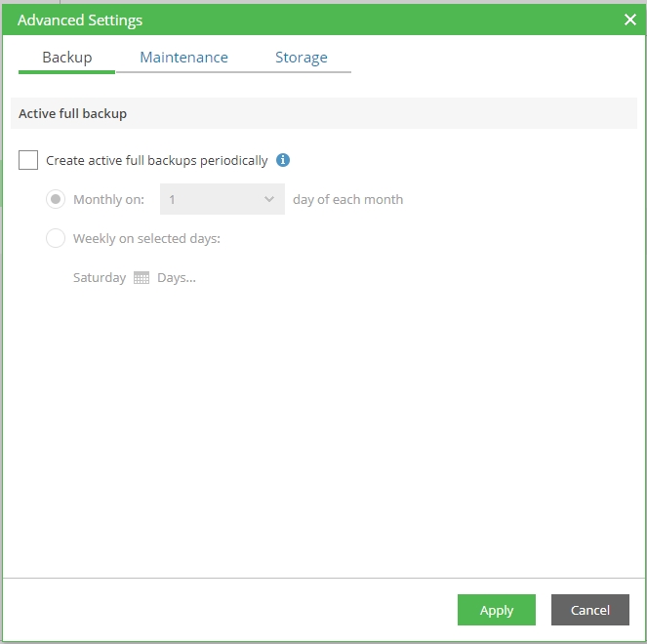Click the Active full backup section header
This screenshot has width=647, height=644.
click(x=73, y=113)
